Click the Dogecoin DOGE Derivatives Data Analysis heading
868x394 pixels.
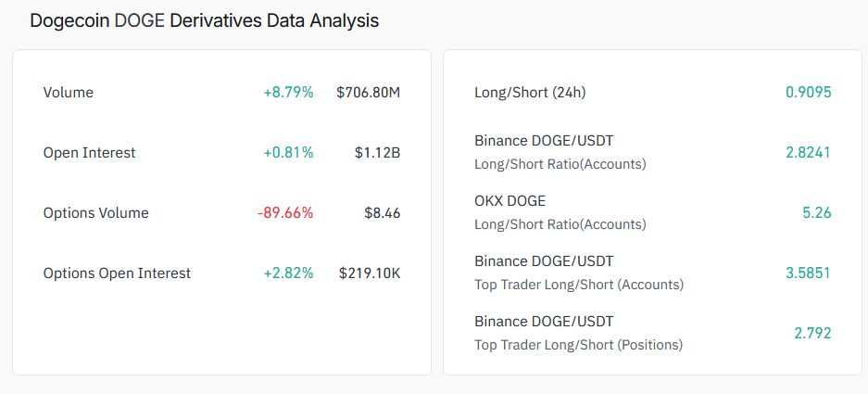(205, 21)
